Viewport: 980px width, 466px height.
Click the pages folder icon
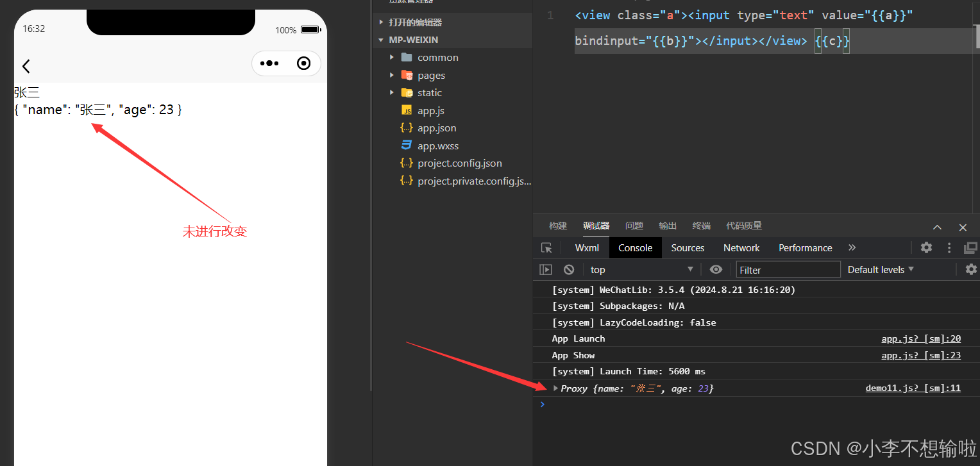pyautogui.click(x=407, y=75)
